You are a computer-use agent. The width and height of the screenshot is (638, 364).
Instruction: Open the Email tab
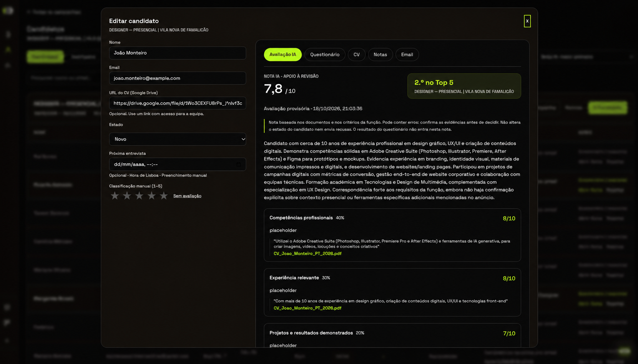point(407,55)
